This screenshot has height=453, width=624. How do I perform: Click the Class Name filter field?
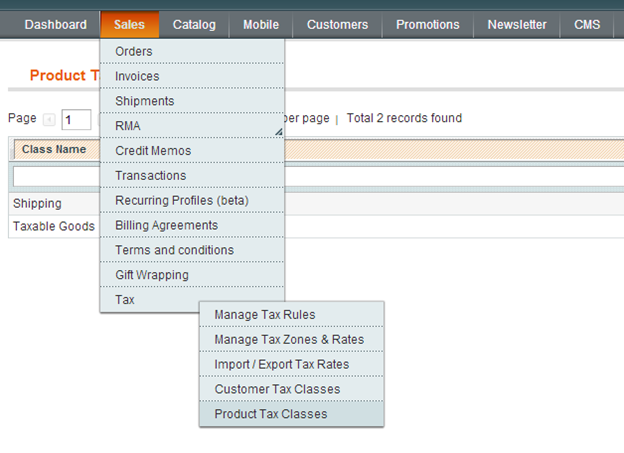(57, 176)
